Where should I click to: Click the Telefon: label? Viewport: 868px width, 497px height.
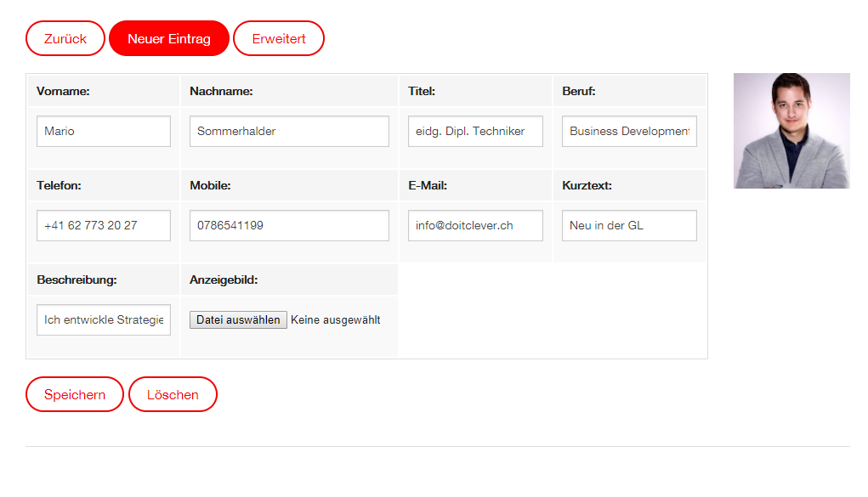tap(59, 185)
